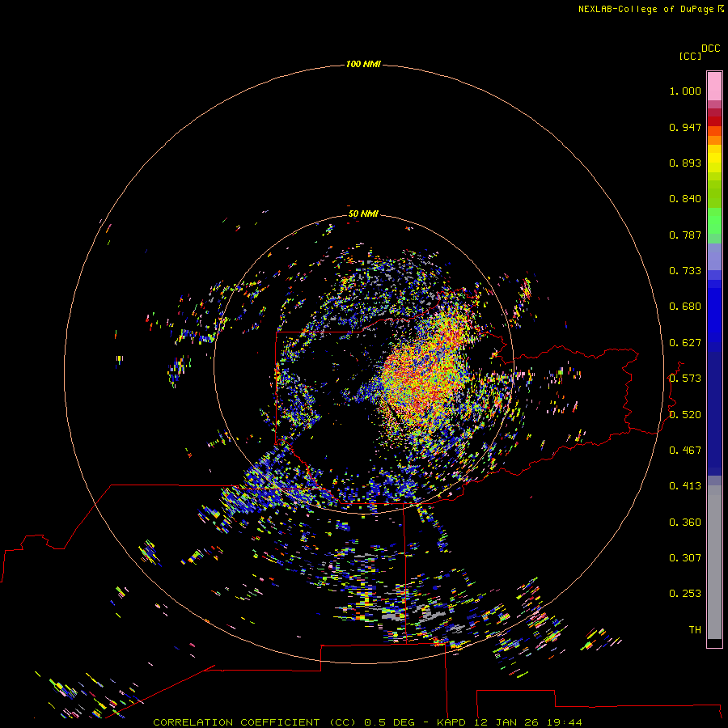Screen dimensions: 728x728
Task: Click the 0.307 legend value
Action: pyautogui.click(x=685, y=558)
